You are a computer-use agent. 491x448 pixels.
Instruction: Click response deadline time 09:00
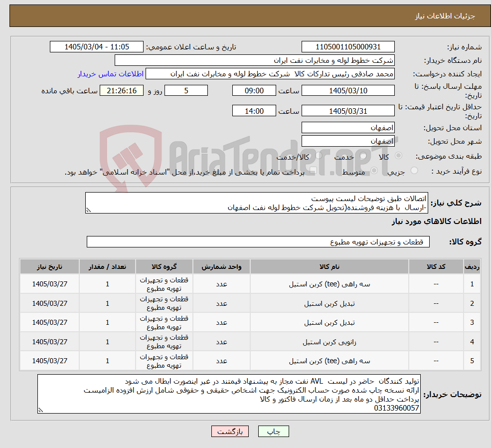254,90
